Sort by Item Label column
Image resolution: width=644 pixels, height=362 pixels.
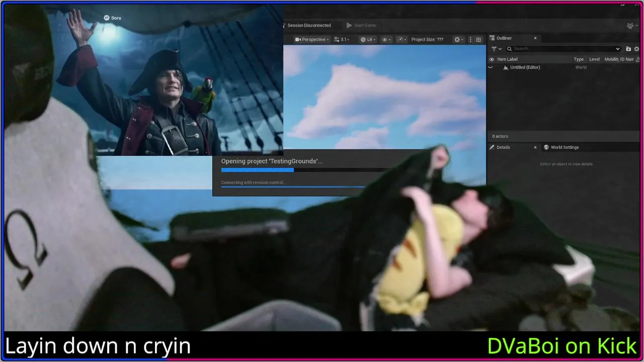tap(507, 59)
